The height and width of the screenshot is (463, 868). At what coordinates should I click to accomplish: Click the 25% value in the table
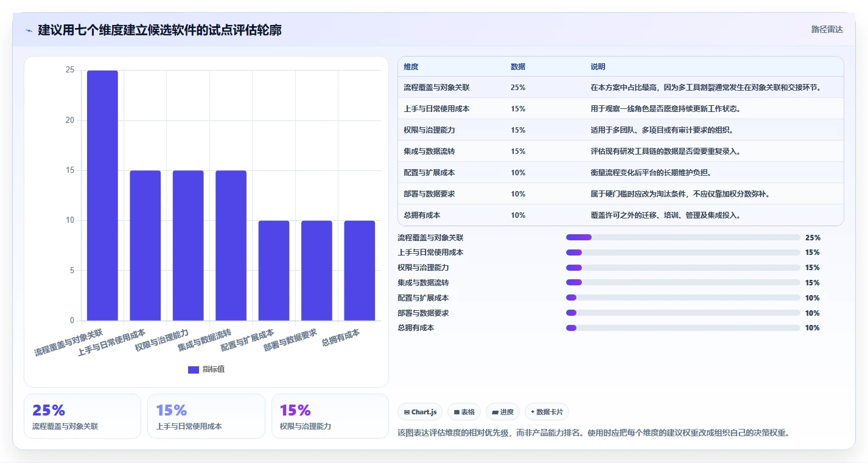pos(518,88)
